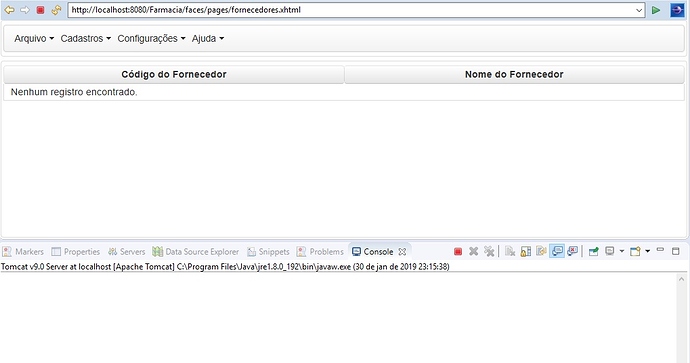This screenshot has width=690, height=363.
Task: Remove all terminated launches in console
Action: coord(489,251)
